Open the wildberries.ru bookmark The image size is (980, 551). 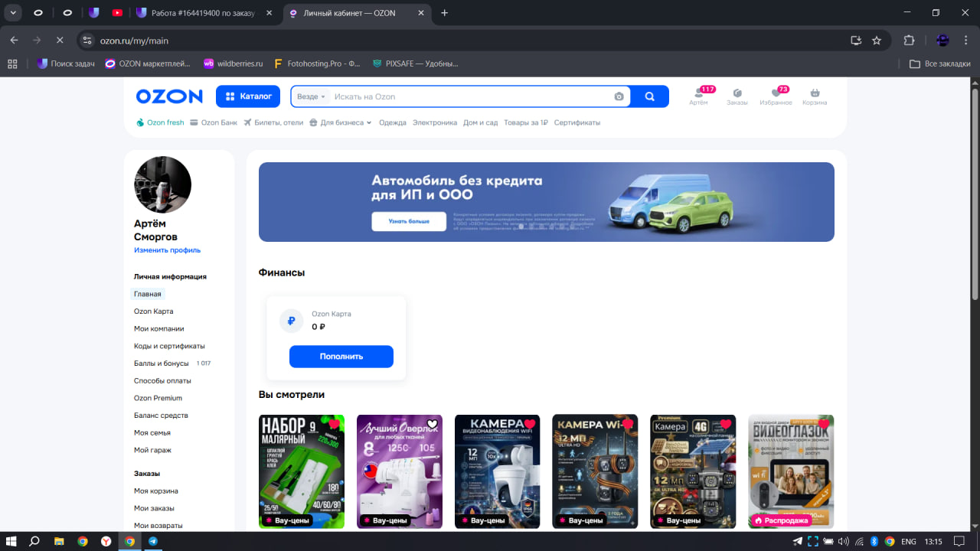(x=233, y=64)
